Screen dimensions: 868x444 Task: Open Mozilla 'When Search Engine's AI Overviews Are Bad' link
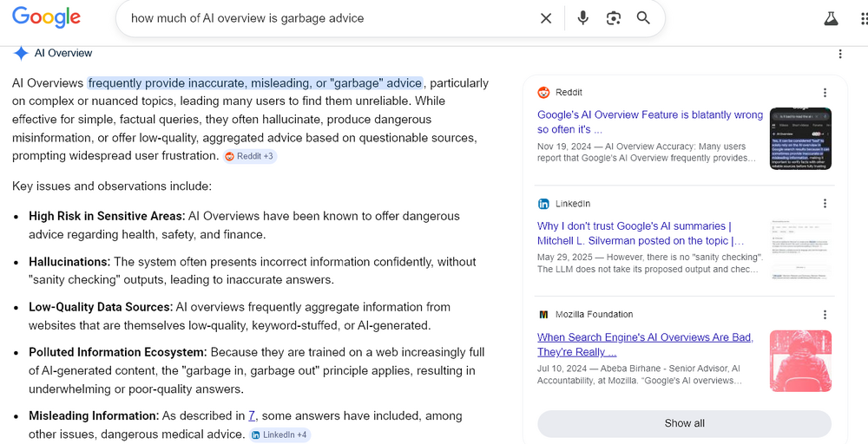point(645,344)
